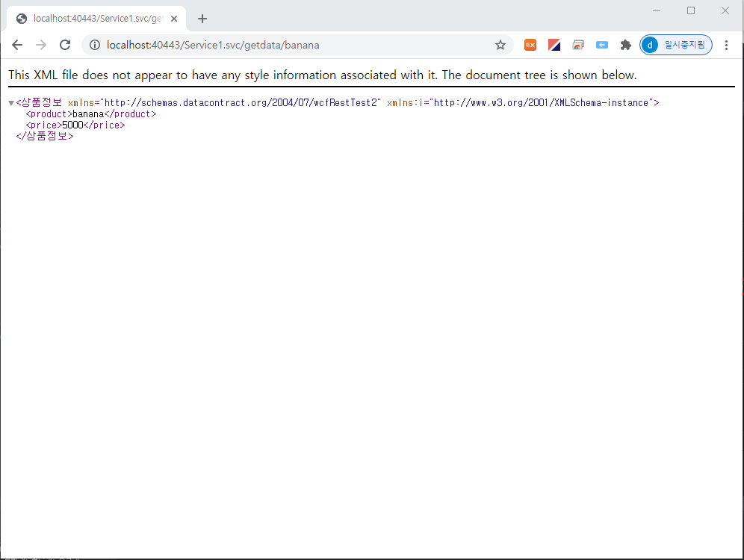Close the localhost:40443 tab
The width and height of the screenshot is (744, 560).
point(174,19)
